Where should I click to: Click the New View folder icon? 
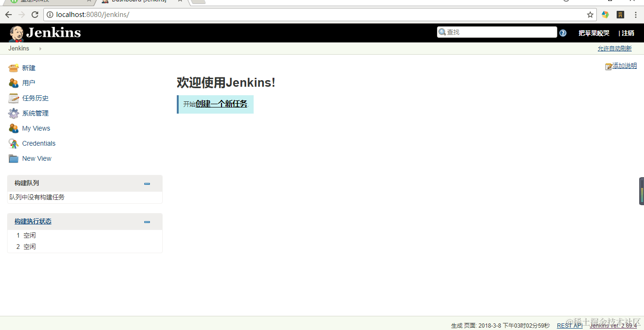pos(14,158)
